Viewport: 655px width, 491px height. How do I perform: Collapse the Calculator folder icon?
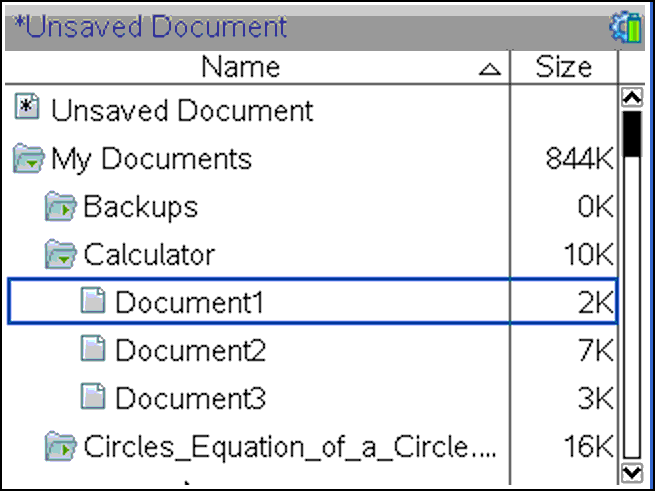pyautogui.click(x=61, y=254)
